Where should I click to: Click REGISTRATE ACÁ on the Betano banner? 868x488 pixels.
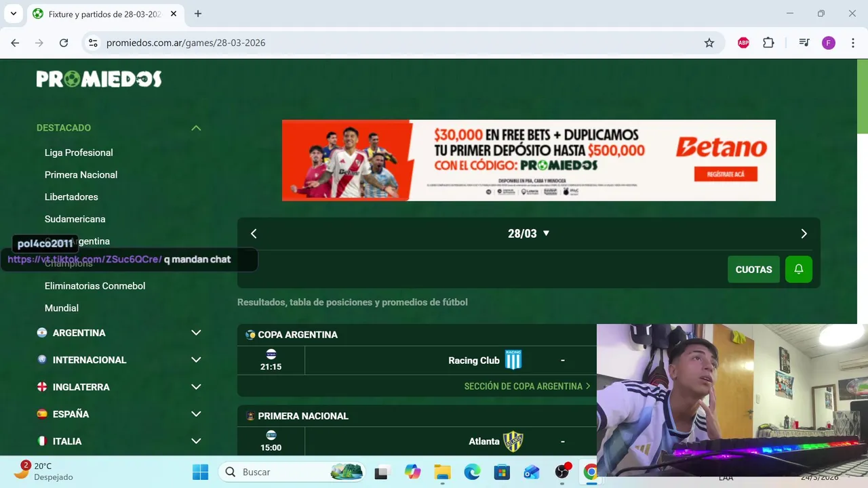click(726, 174)
